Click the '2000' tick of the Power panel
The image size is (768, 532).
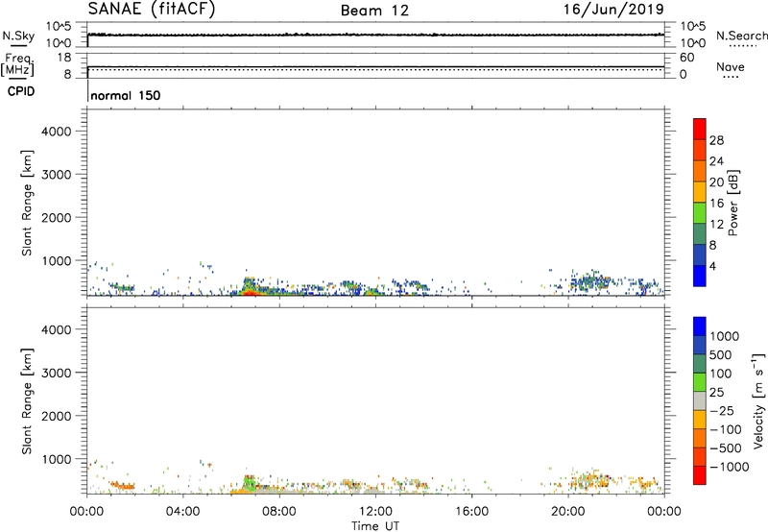(57, 217)
